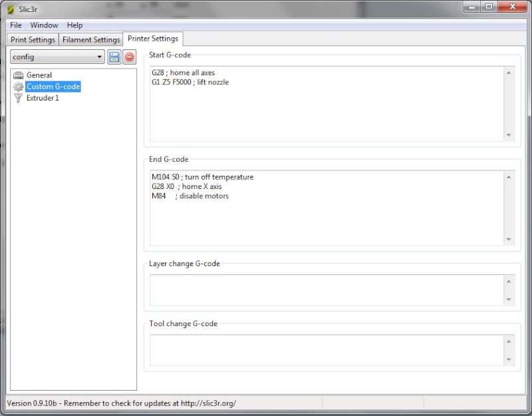Click the Custom G-code gear icon
The image size is (532, 416).
tap(19, 87)
